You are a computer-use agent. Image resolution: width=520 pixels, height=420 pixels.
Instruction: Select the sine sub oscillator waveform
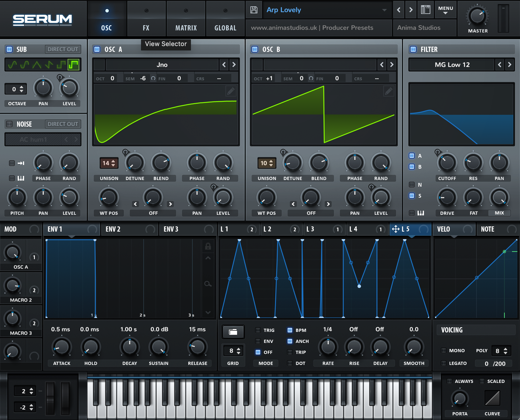pos(12,64)
